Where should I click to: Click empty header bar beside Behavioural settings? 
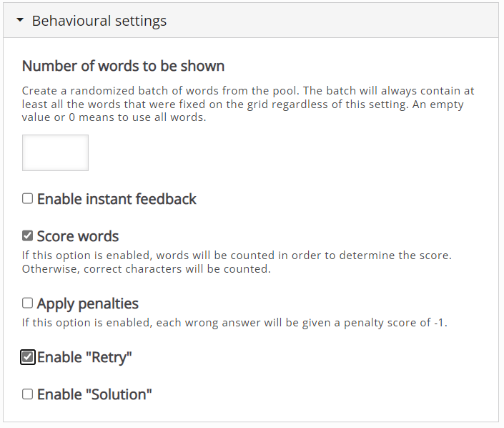point(331,21)
